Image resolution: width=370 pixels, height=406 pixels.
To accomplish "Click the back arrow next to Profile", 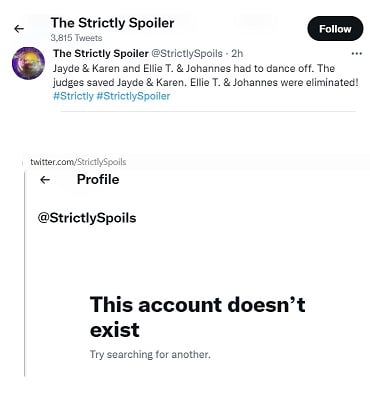I will (x=45, y=180).
